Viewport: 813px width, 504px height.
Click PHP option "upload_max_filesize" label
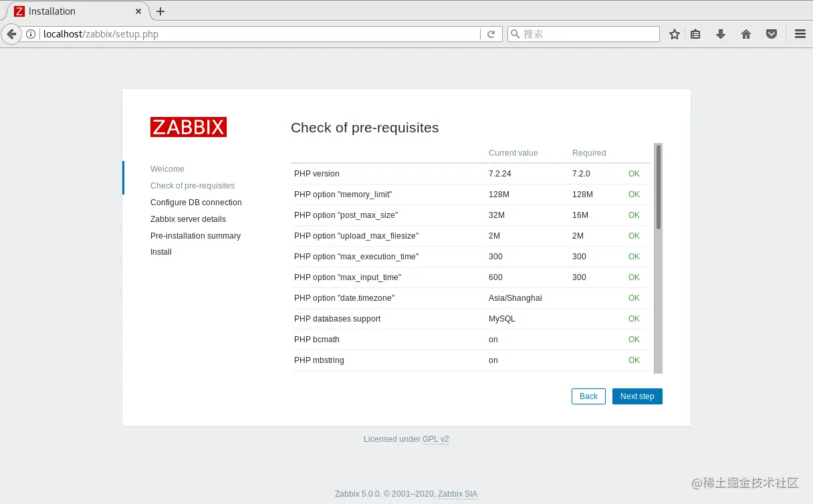coord(356,236)
